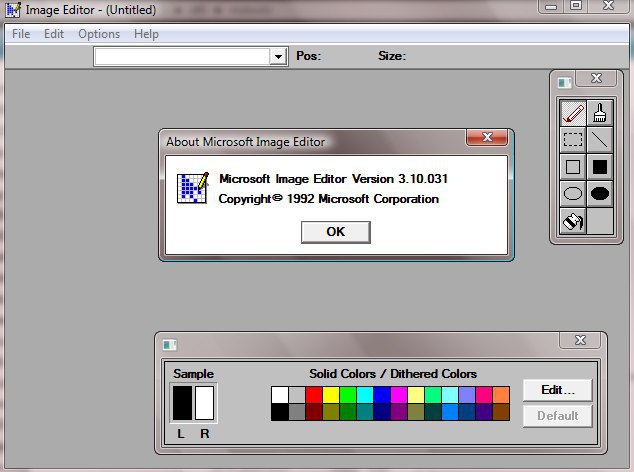Image resolution: width=634 pixels, height=472 pixels.
Task: Click the "Size:" label
Action: click(x=392, y=56)
